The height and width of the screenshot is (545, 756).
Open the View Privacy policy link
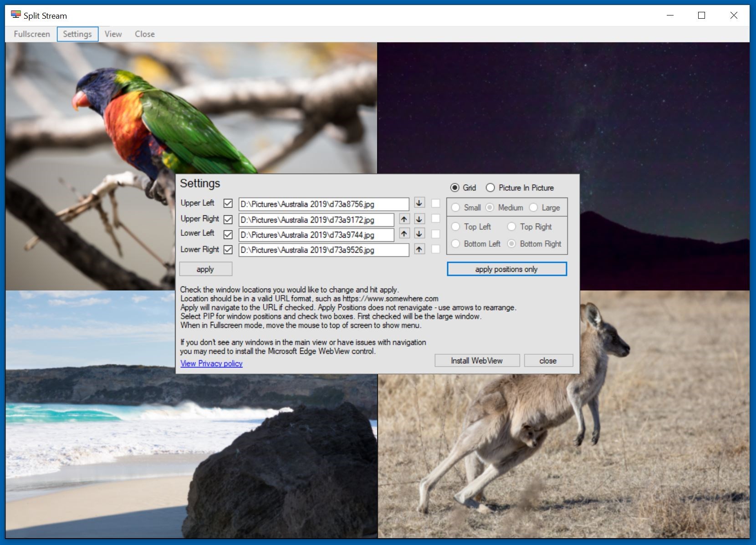(x=211, y=363)
